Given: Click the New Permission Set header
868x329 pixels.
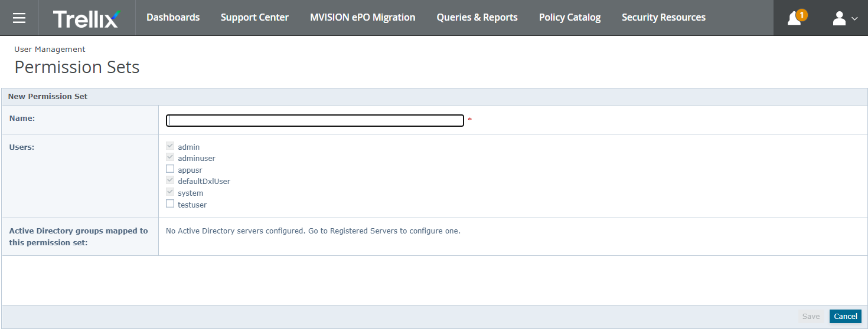Looking at the screenshot, I should pos(48,96).
